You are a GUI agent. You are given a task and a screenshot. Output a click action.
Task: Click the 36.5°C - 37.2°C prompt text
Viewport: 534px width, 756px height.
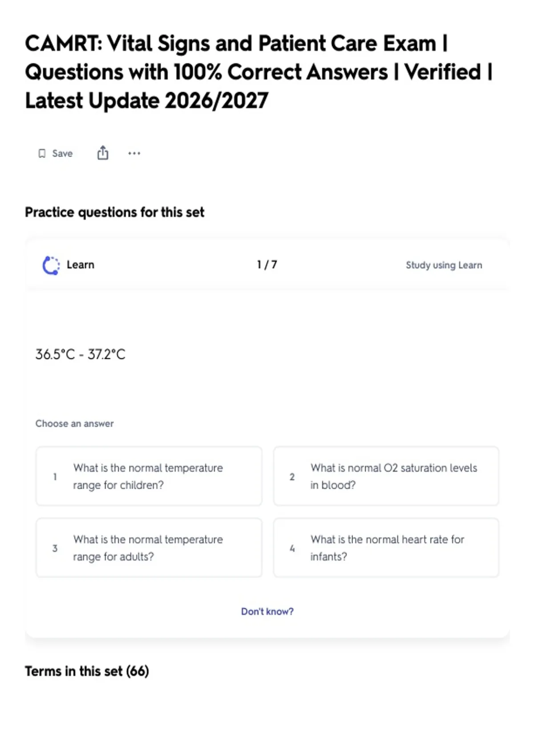81,354
